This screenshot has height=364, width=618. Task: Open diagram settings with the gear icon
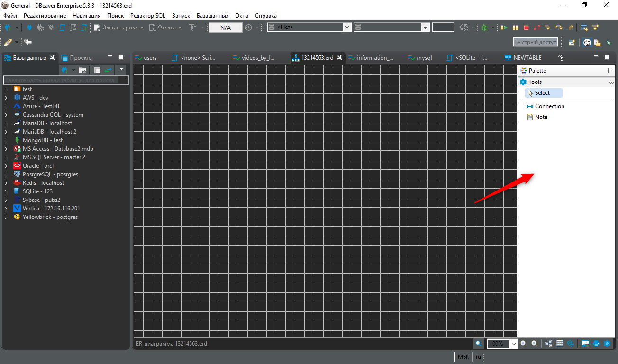(607, 344)
